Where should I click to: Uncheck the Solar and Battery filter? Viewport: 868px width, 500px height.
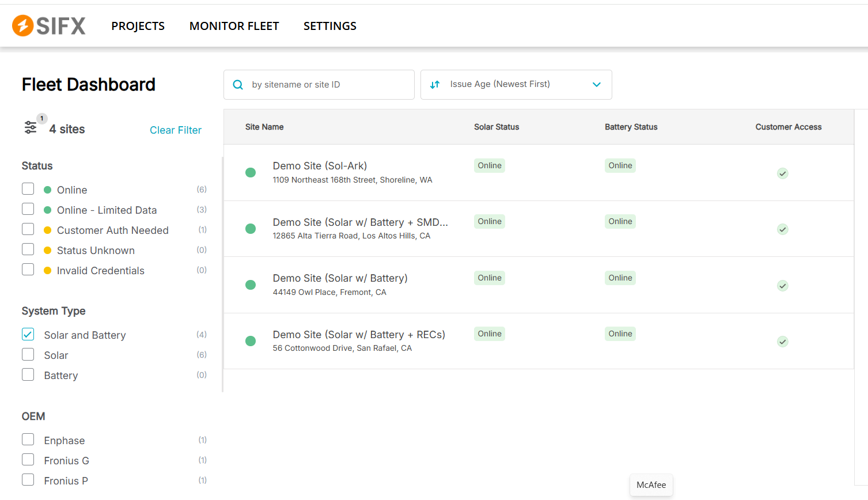28,335
